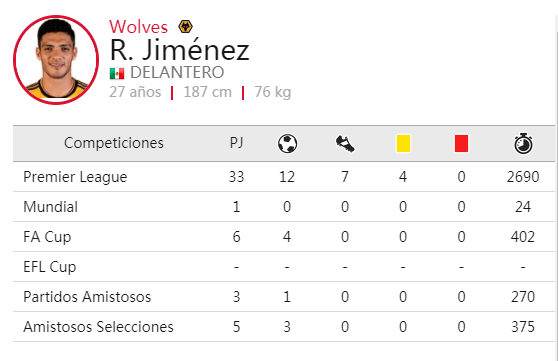Click the Wolves club crest icon
558x361 pixels.
click(x=185, y=27)
